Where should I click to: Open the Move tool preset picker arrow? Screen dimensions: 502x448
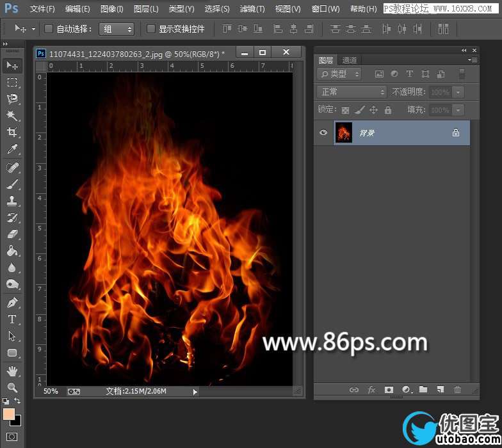point(33,29)
